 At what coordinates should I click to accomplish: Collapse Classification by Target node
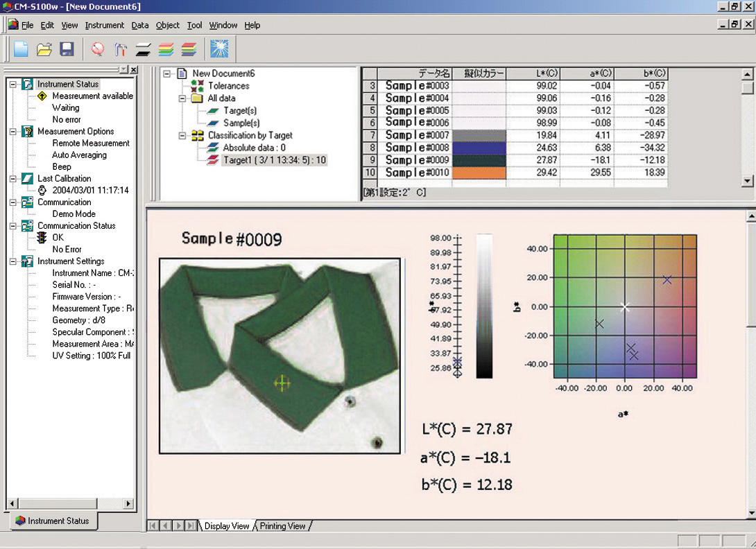pos(182,136)
